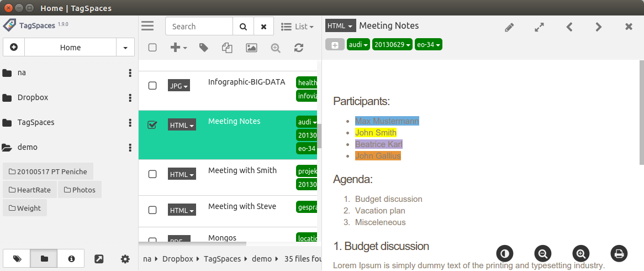Show folder navigation panel tab
Viewport: 644px width, 271px height.
pyautogui.click(x=44, y=259)
